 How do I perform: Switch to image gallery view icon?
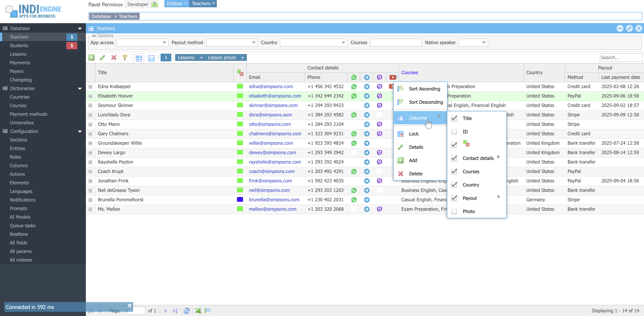pos(151,58)
